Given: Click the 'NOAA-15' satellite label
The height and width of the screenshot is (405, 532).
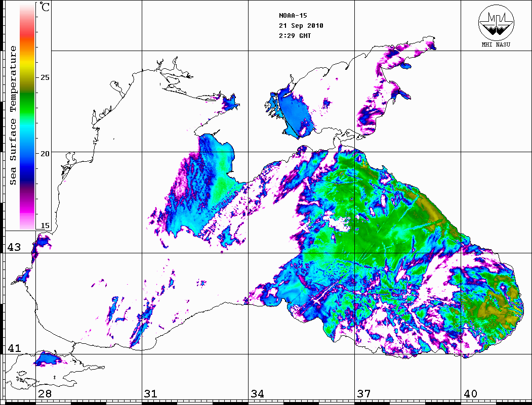Looking at the screenshot, I should pyautogui.click(x=293, y=16).
